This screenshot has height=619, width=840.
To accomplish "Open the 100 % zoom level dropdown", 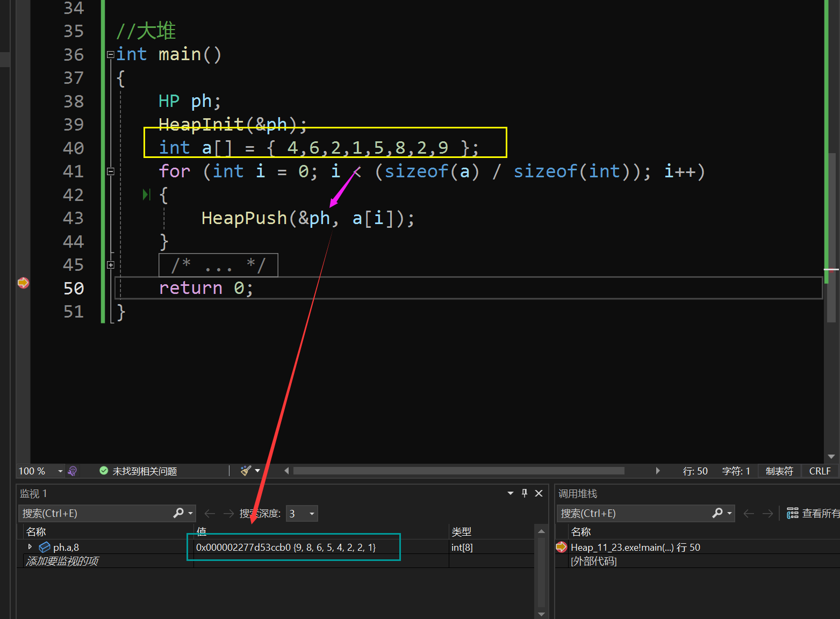I will point(60,471).
